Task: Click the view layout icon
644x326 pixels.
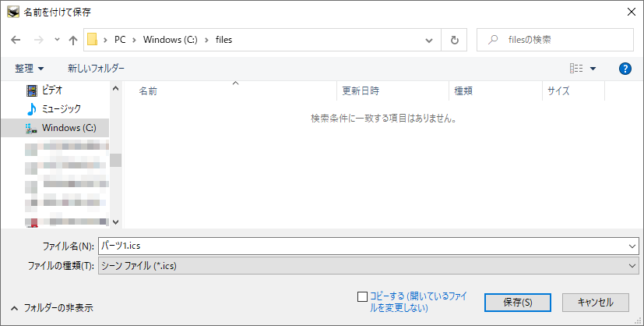Action: (x=576, y=69)
